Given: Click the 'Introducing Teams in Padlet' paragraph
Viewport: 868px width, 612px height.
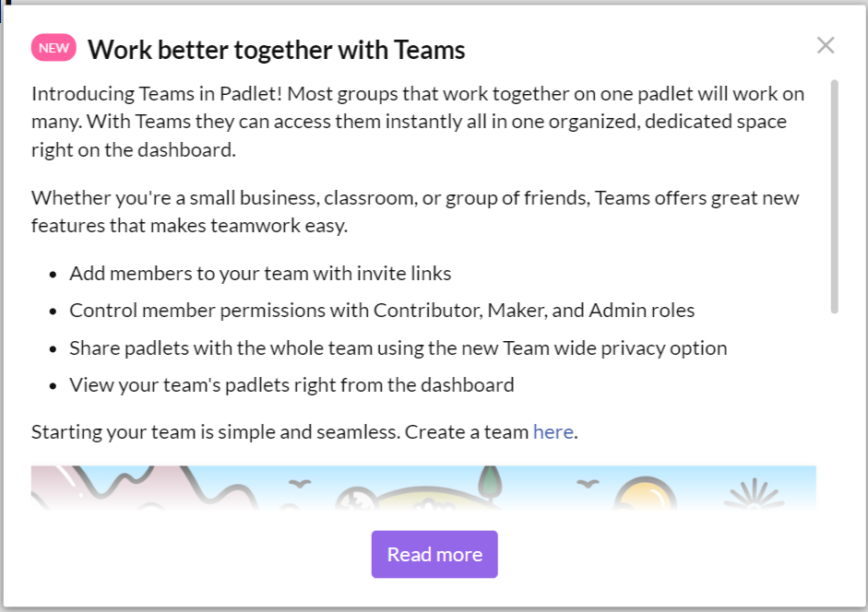Looking at the screenshot, I should click(x=418, y=122).
